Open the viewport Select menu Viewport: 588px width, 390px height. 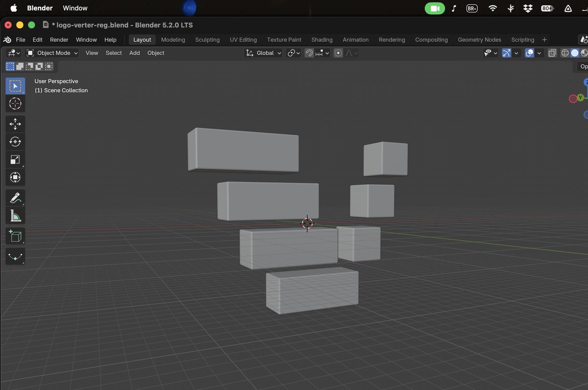(x=114, y=53)
